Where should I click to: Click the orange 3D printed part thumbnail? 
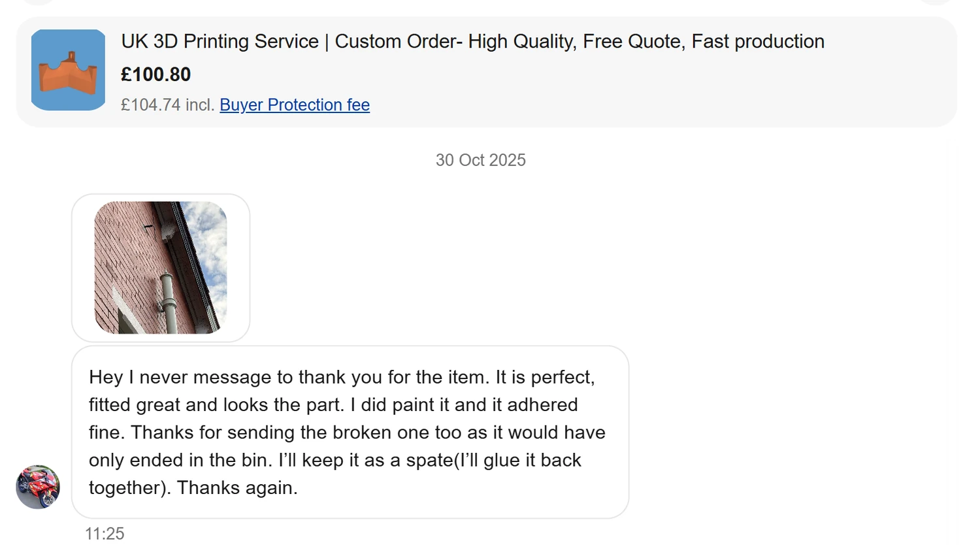pos(68,70)
